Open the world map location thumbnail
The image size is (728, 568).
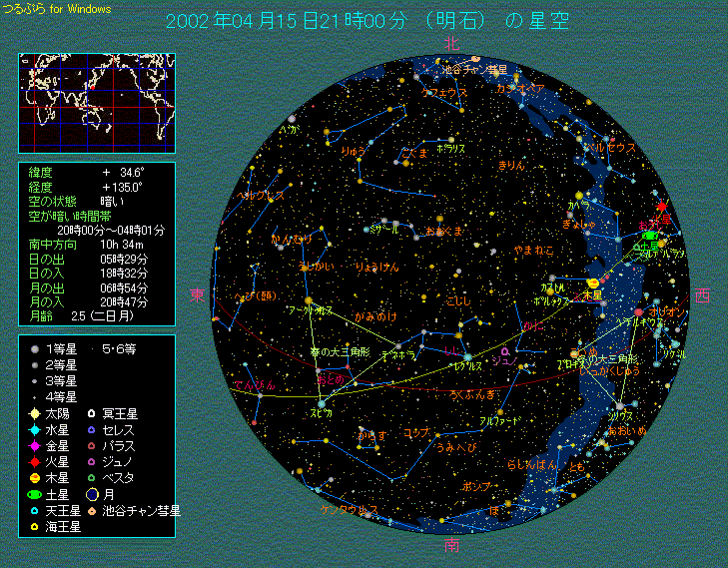click(97, 103)
